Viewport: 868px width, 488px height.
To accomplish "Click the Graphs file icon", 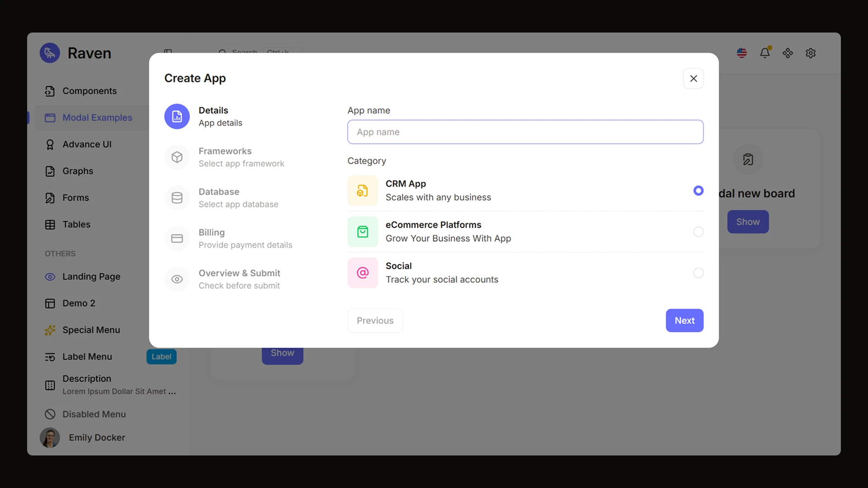I will 50,171.
